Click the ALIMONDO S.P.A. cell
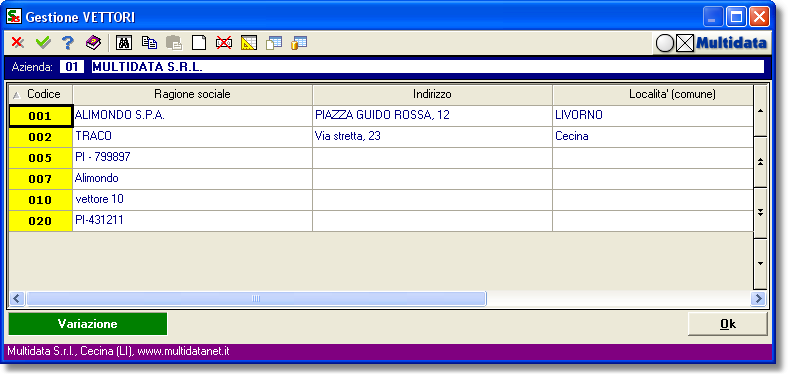This screenshot has height=376, width=788. [192, 116]
